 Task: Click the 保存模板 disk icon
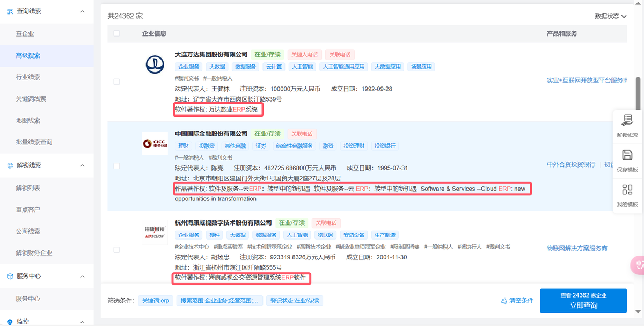point(627,155)
